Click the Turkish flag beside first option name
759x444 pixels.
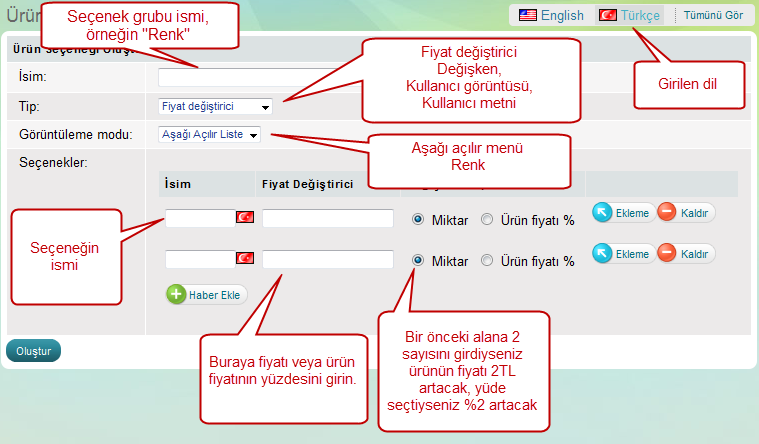[245, 218]
